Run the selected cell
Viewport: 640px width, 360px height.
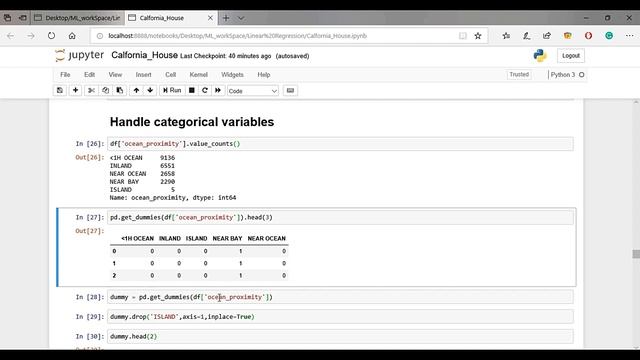[x=172, y=90]
